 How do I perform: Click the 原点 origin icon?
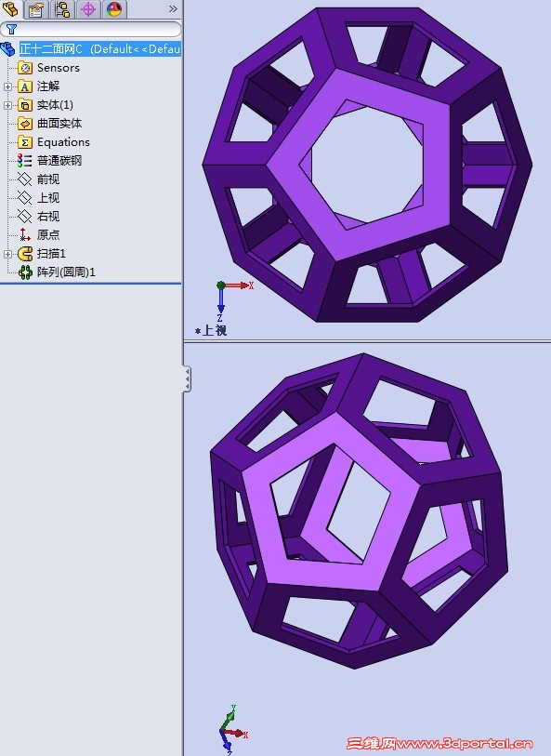coord(24,235)
